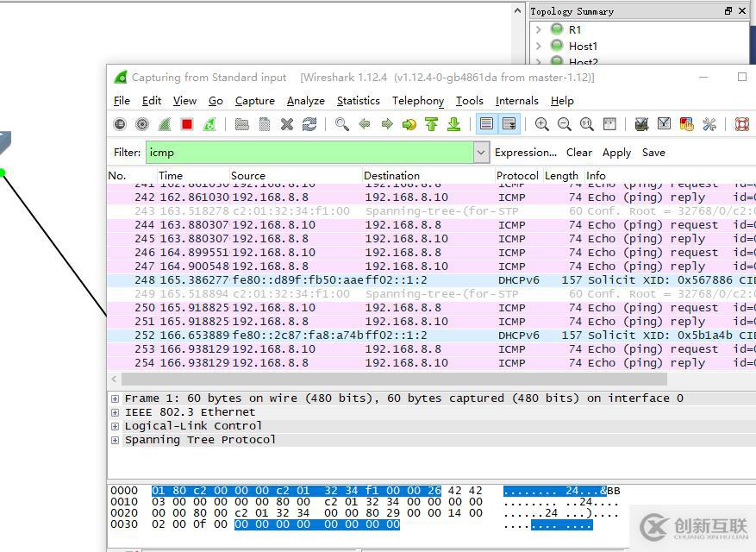Open the capture interfaces list icon
This screenshot has width=756, height=552.
(x=120, y=124)
